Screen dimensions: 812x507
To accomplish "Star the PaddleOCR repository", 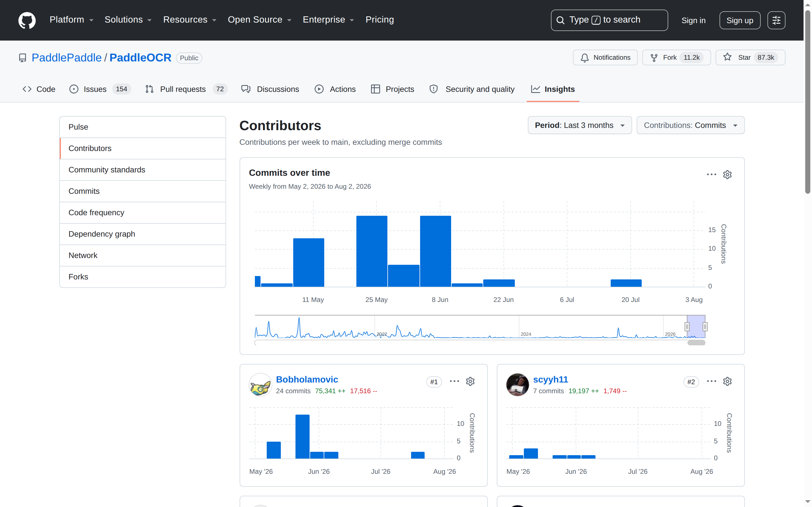I will (x=750, y=58).
